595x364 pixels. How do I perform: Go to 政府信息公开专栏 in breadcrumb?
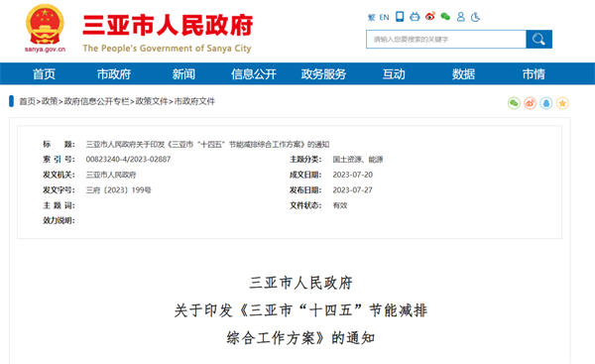pyautogui.click(x=96, y=101)
